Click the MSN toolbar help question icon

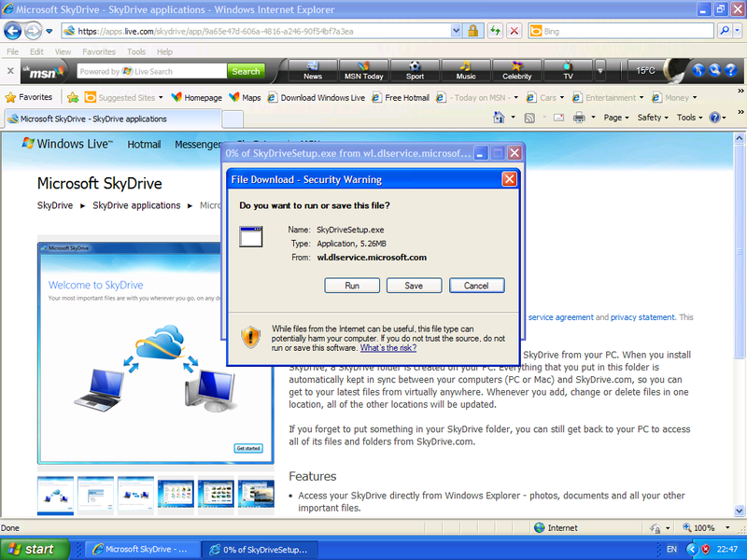(731, 71)
